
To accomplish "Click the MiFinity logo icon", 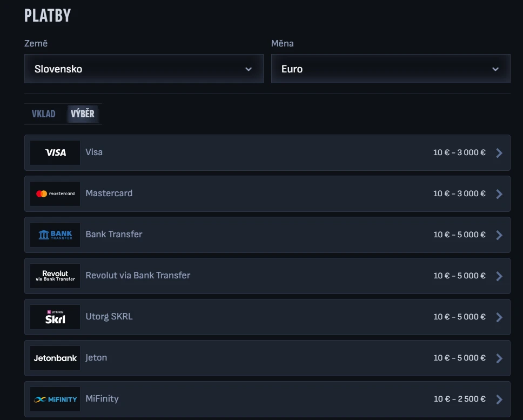I will [55, 399].
